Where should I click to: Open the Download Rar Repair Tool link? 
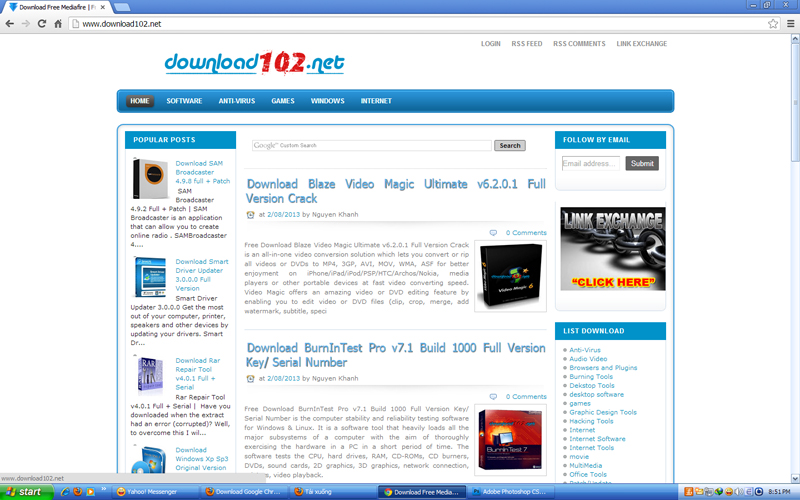197,374
